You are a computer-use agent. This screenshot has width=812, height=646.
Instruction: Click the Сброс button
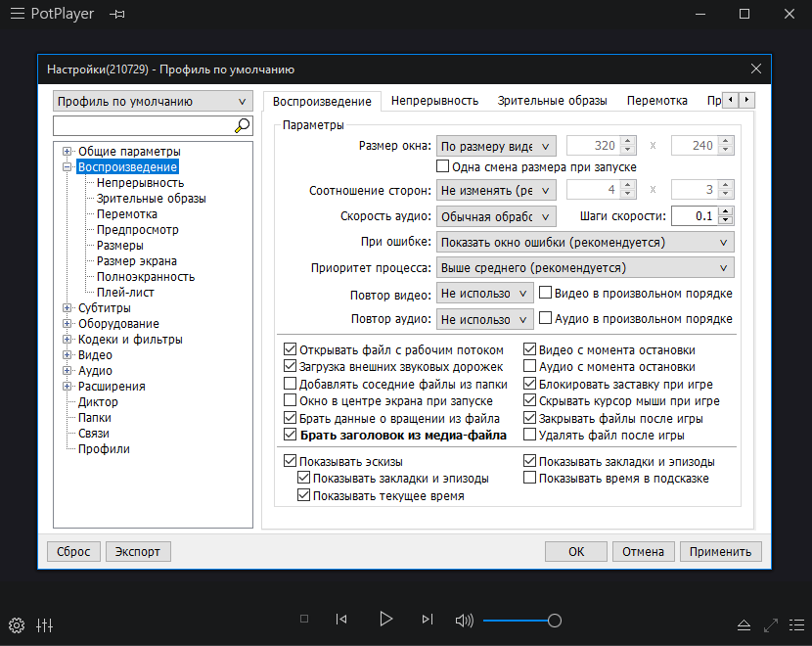[x=73, y=552]
